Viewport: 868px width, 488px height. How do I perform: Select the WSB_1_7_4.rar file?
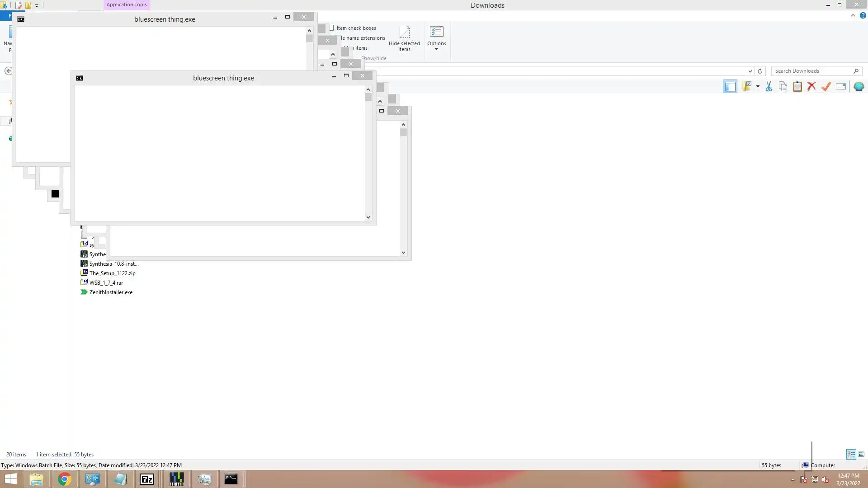click(106, 283)
